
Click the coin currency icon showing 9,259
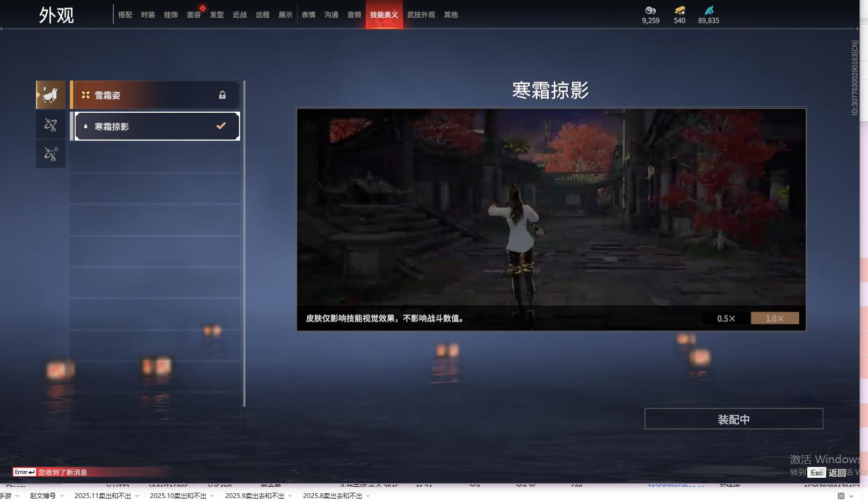(650, 9)
